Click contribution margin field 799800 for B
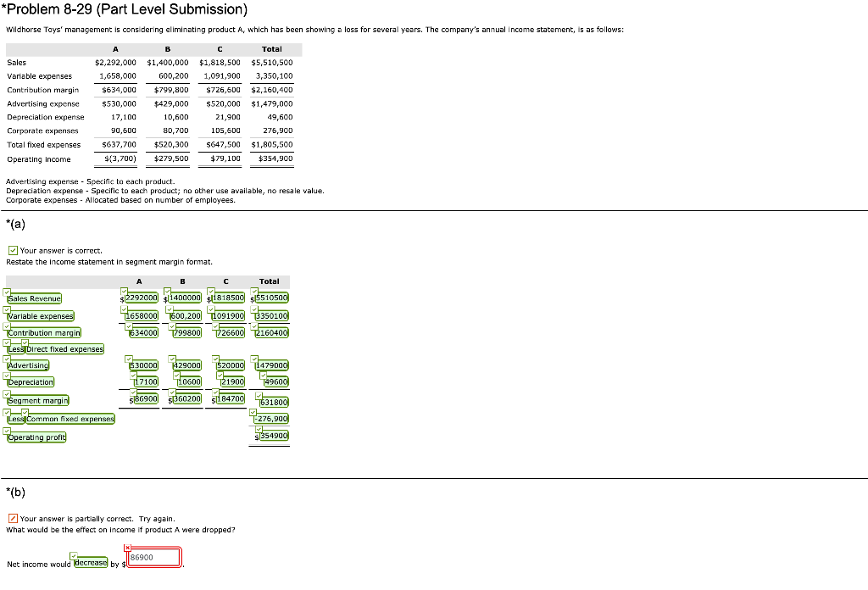Screen dimensions: 868x590 (x=187, y=332)
